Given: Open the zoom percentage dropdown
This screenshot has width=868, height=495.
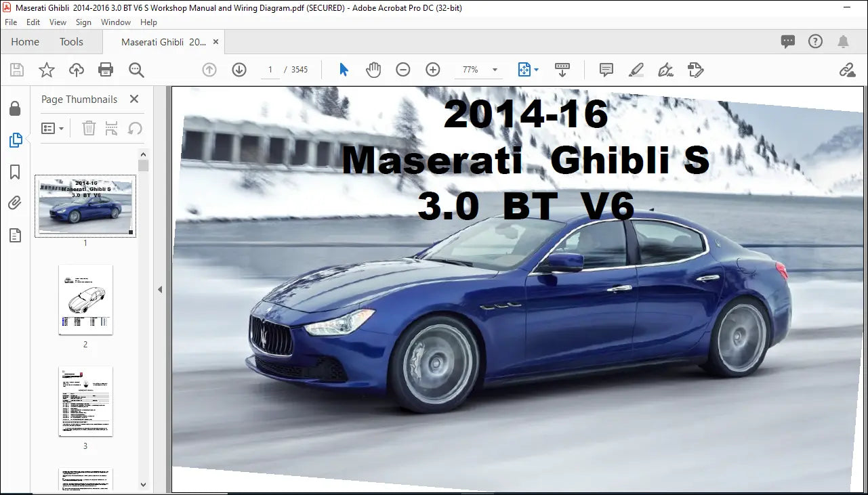Looking at the screenshot, I should coord(495,69).
